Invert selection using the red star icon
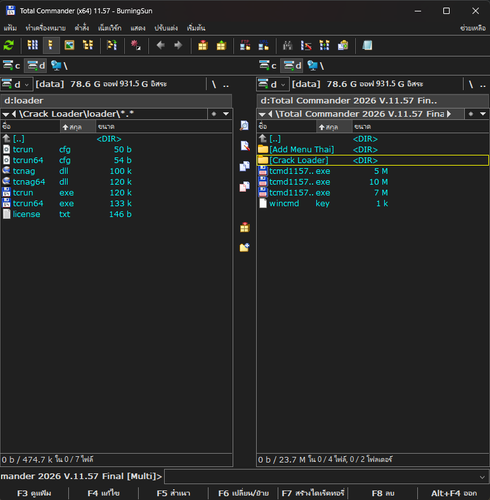 (136, 45)
